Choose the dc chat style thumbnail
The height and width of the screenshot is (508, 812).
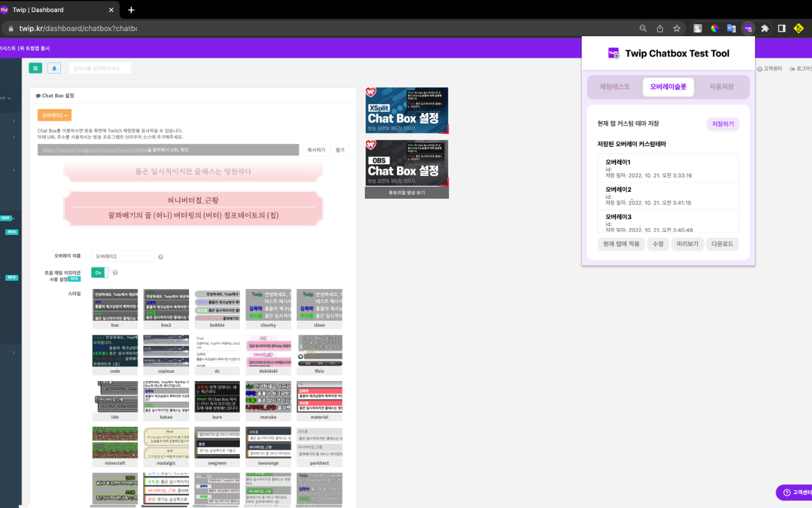(x=217, y=355)
